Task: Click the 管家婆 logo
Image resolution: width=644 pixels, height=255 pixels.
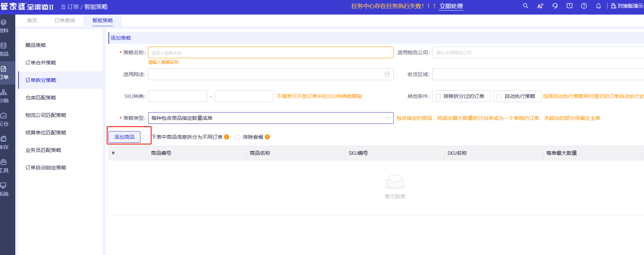Action: 27,7
